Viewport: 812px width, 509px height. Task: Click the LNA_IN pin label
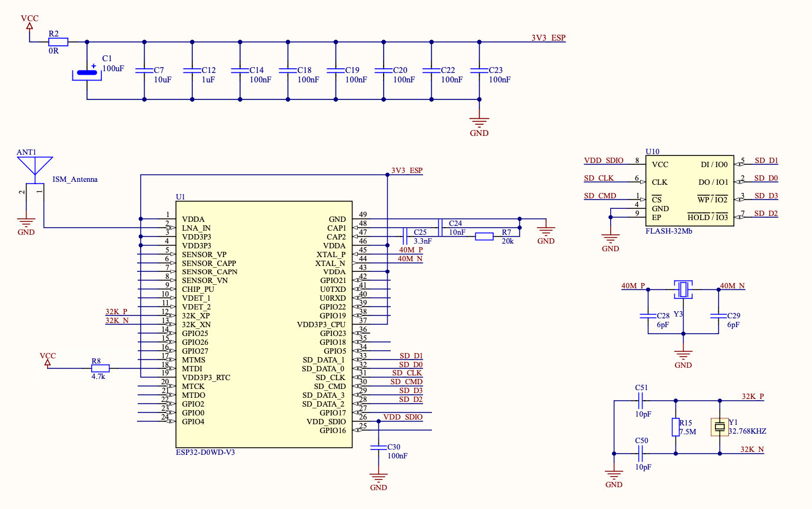pyautogui.click(x=197, y=228)
